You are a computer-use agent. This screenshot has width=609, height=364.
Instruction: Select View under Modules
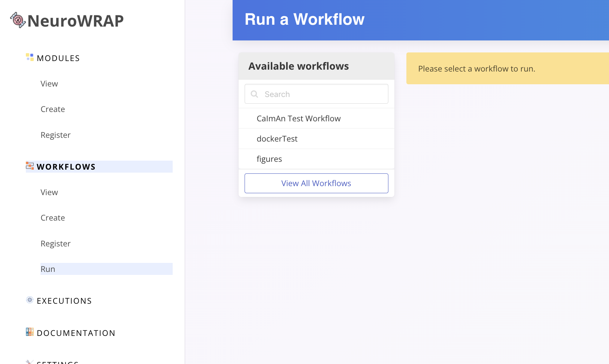pyautogui.click(x=49, y=84)
